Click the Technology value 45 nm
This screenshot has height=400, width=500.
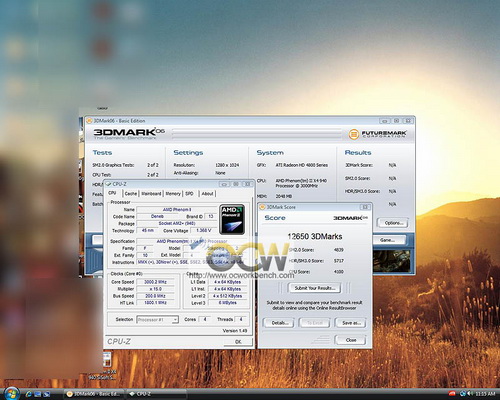click(x=148, y=231)
